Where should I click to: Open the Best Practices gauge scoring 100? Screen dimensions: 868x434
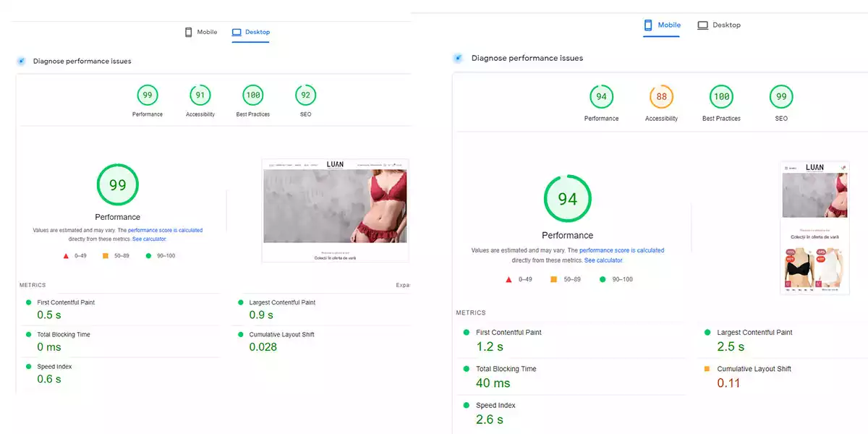(x=252, y=95)
